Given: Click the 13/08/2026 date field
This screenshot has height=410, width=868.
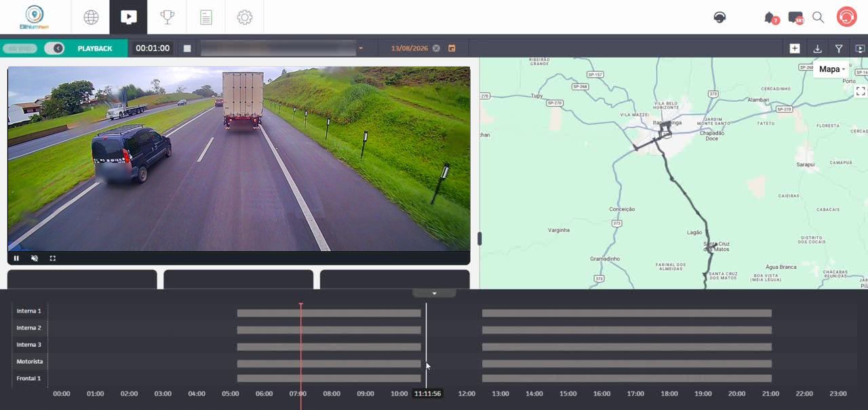Looking at the screenshot, I should pyautogui.click(x=410, y=48).
